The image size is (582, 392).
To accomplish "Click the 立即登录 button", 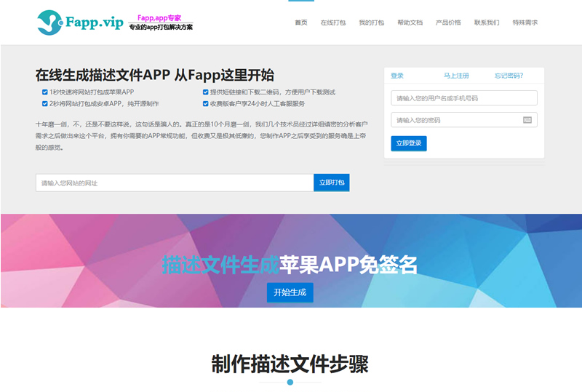I will tap(409, 143).
